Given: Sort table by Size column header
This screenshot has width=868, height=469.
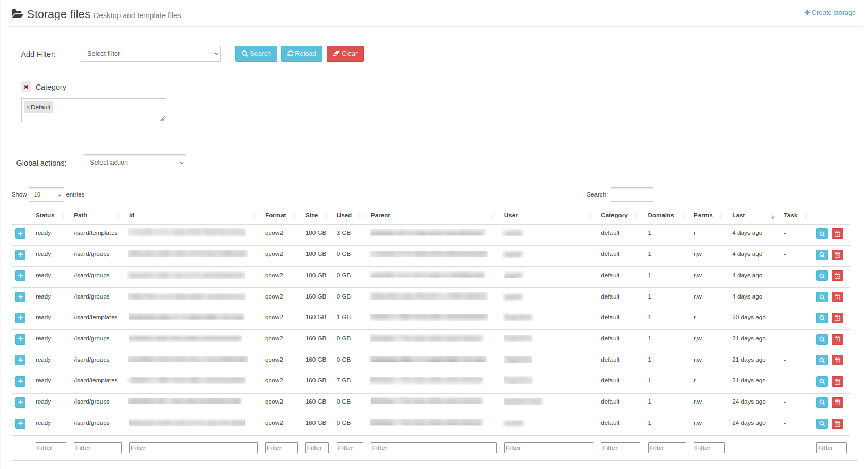Looking at the screenshot, I should [x=312, y=215].
